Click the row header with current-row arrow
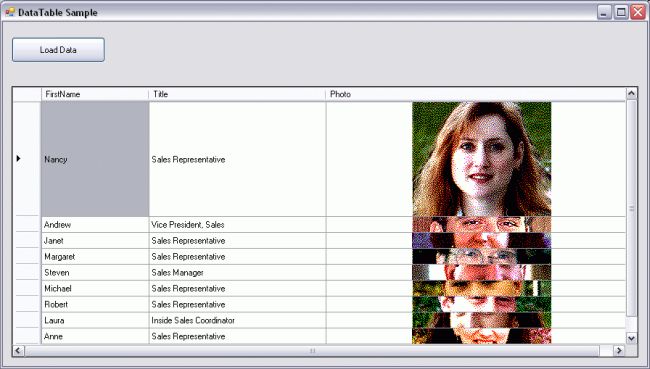650x369 pixels. pos(27,159)
